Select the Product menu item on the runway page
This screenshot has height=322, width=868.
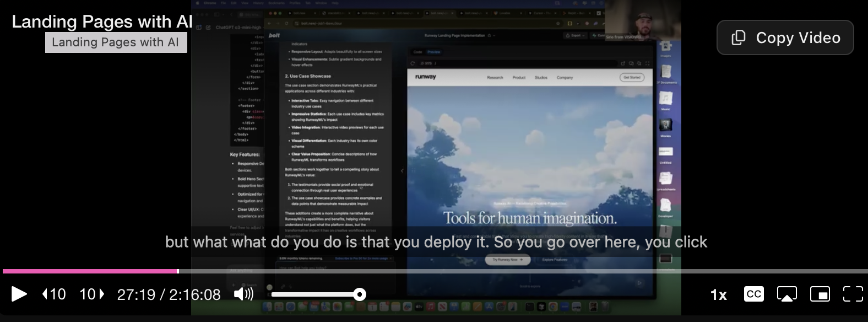click(519, 78)
